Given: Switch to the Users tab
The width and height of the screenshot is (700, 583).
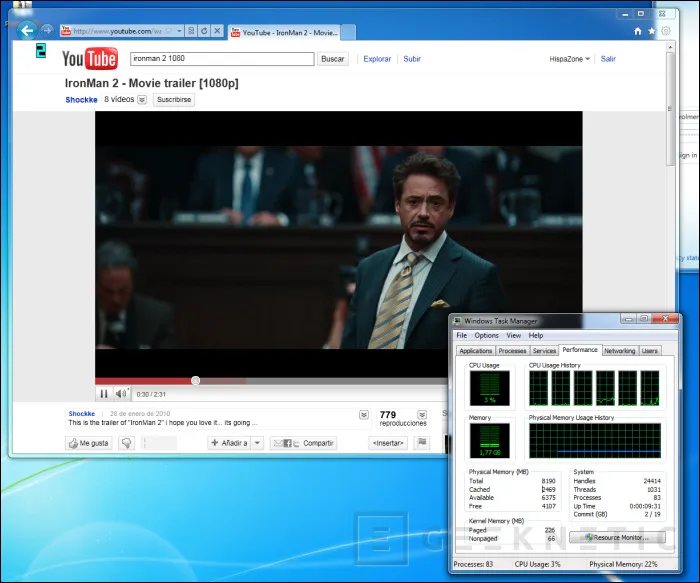Looking at the screenshot, I should [x=650, y=351].
